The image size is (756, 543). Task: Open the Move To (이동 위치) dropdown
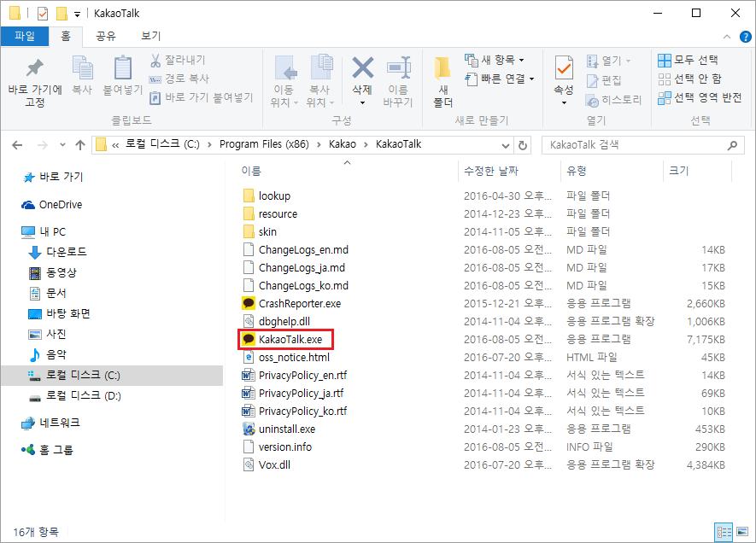284,82
